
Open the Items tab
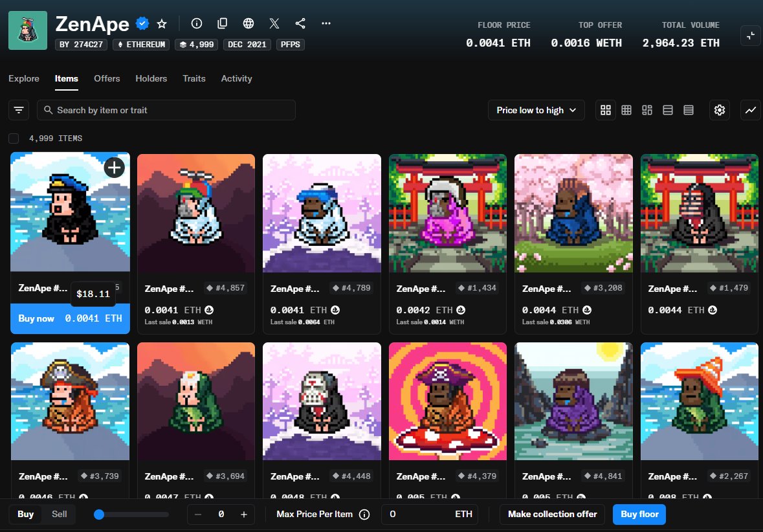(x=66, y=78)
